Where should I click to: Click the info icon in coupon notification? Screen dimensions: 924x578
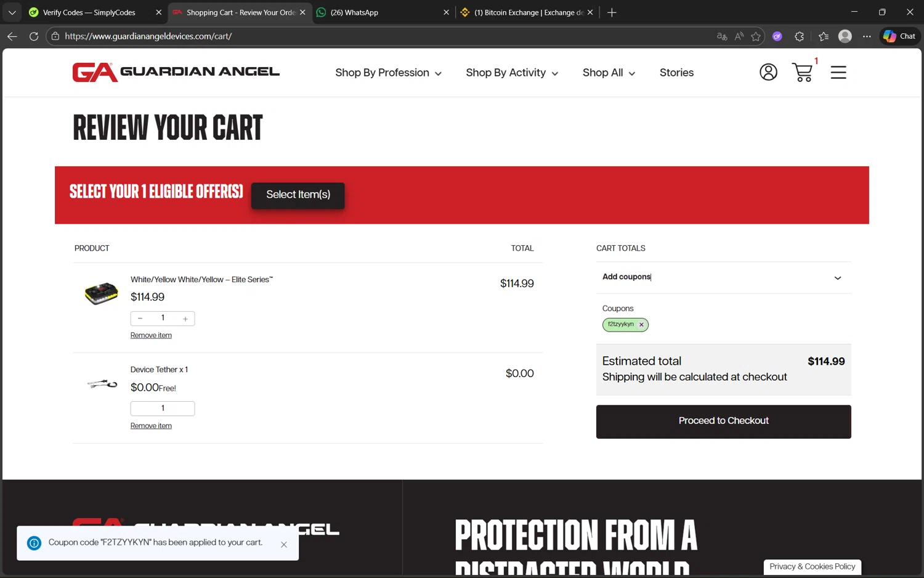point(34,543)
